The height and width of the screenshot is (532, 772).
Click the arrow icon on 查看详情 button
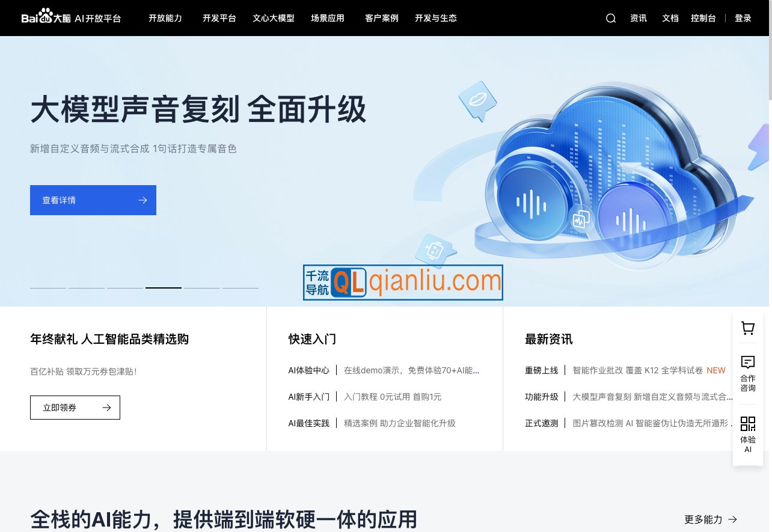[142, 200]
